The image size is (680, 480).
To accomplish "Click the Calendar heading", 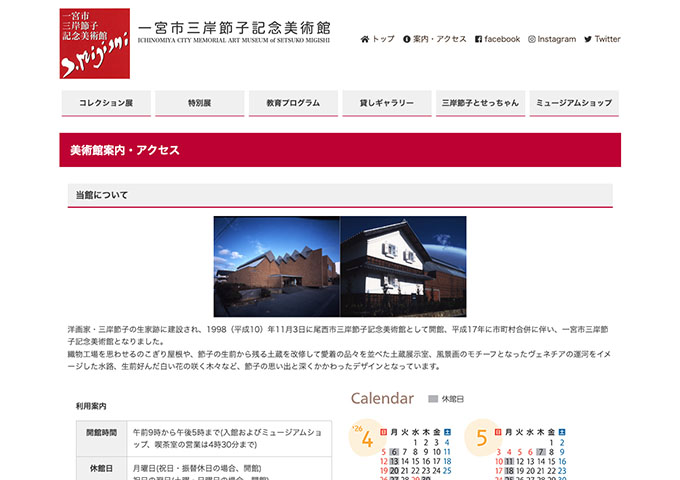I will [x=382, y=398].
